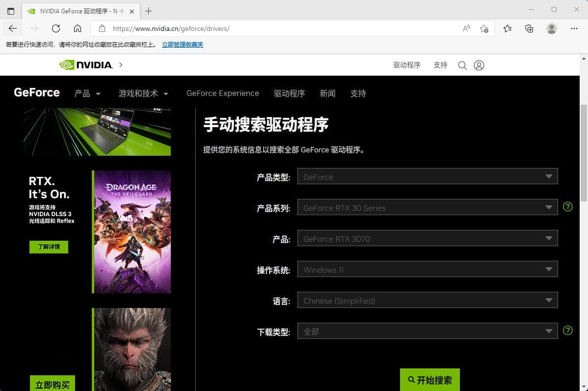Click the NVIDIA logo
Viewport: 588px width, 391px height.
click(x=86, y=65)
